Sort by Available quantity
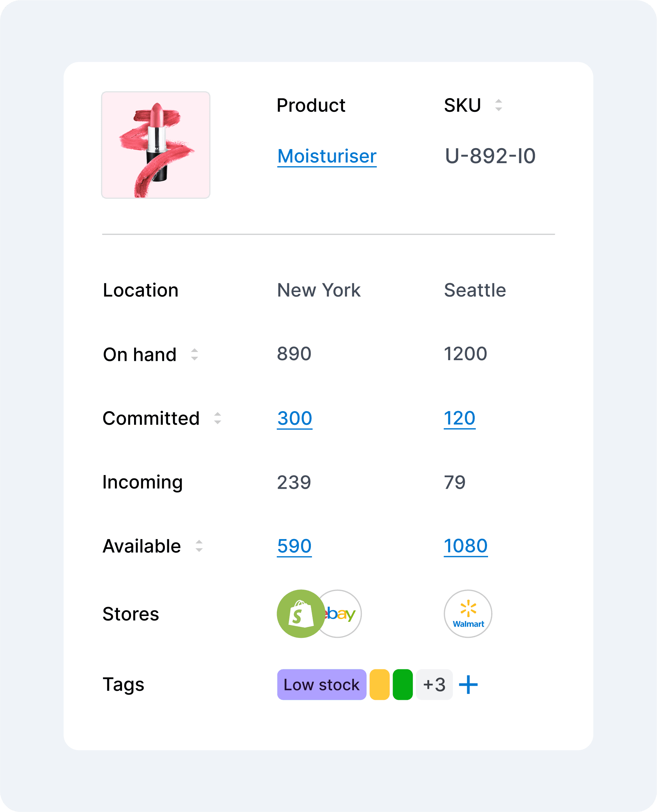The height and width of the screenshot is (812, 657). 199,546
